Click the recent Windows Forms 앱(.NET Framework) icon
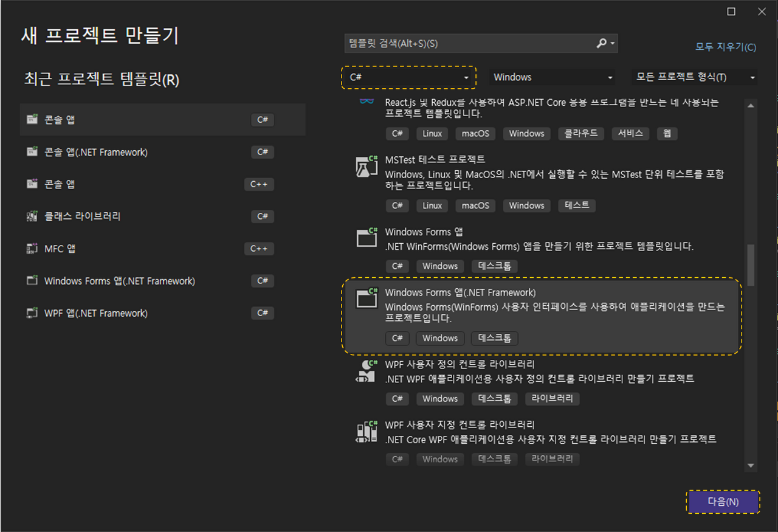The image size is (778, 532). pyautogui.click(x=32, y=281)
